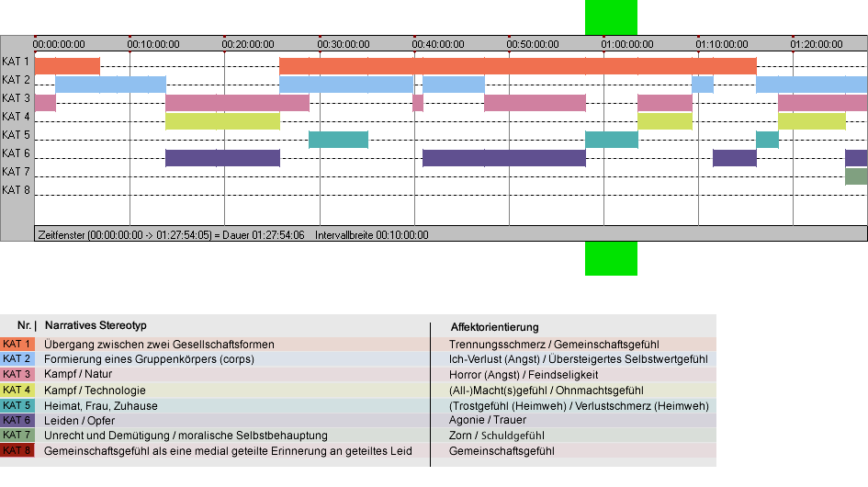The width and height of the screenshot is (868, 487).
Task: Select 'Kampf / Natur' legend text
Action: (78, 374)
